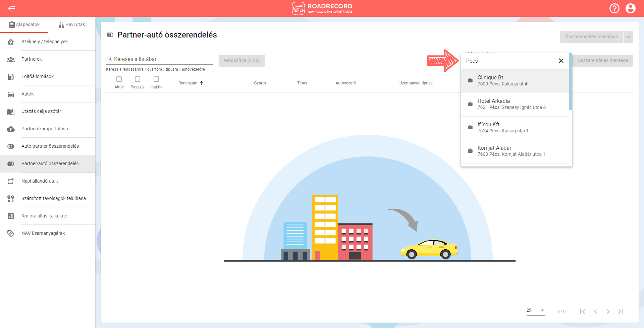Clear the Pécs partner search with X
This screenshot has width=644, height=328.
click(x=561, y=61)
